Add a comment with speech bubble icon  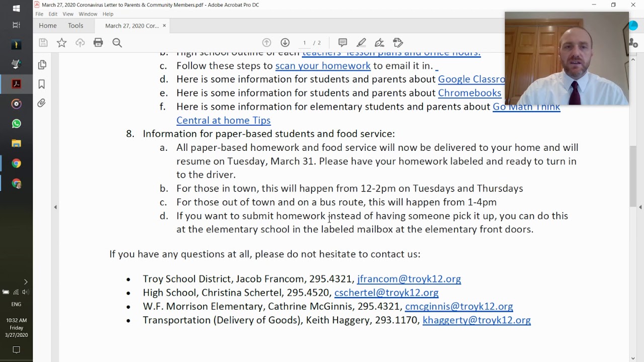pyautogui.click(x=343, y=43)
